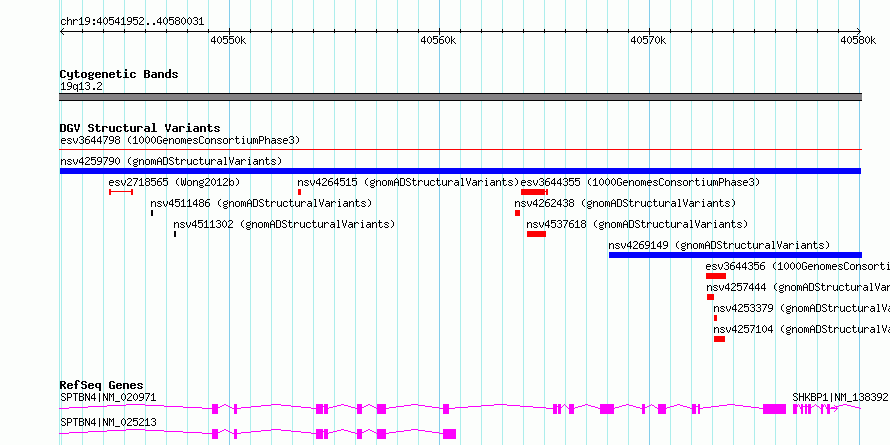Screen dimensions: 890x445
Task: Click the 40580k ruler label
Action: pyautogui.click(x=858, y=40)
